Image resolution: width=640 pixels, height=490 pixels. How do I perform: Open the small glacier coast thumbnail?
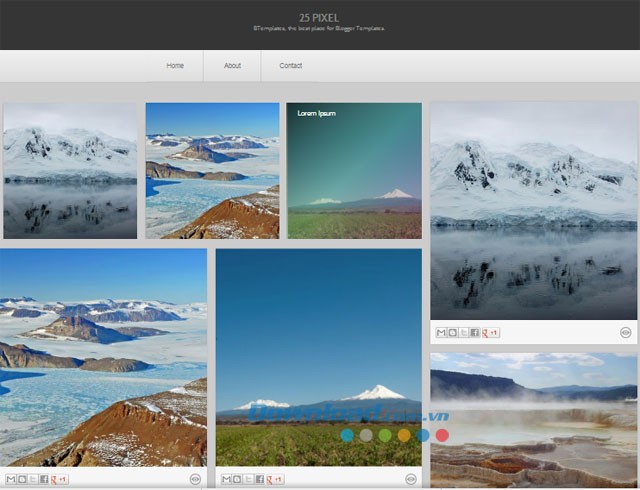click(x=212, y=170)
